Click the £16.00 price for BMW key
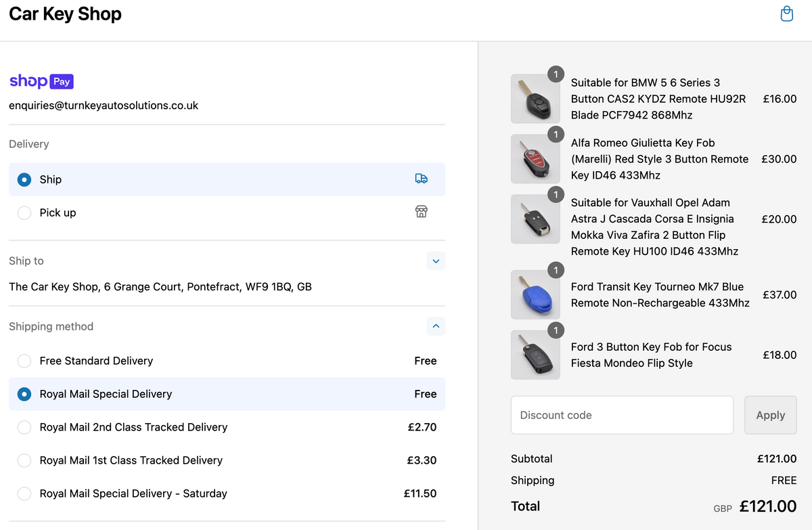Image resolution: width=812 pixels, height=530 pixels. (x=780, y=99)
